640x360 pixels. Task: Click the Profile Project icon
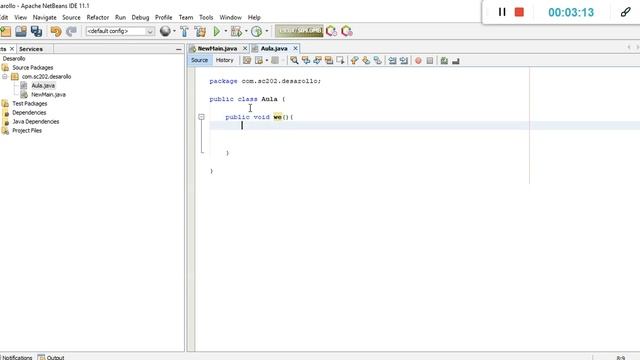[257, 31]
